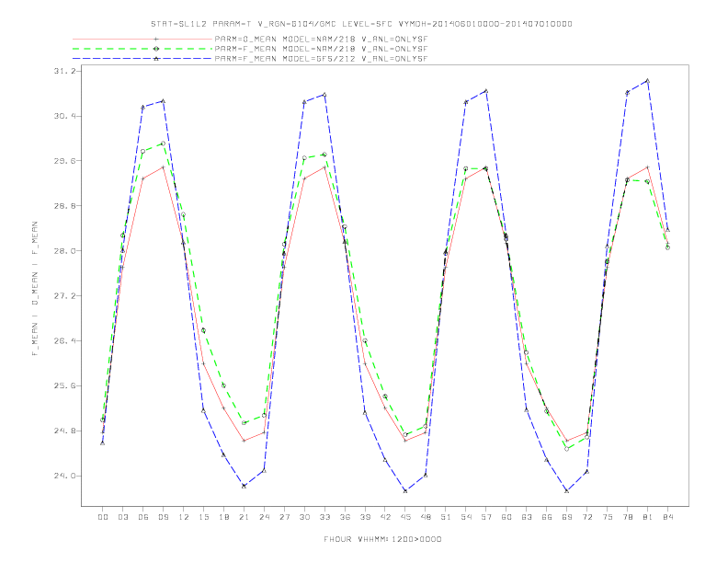Click the x-axis tick label 30
The image size is (728, 563).
point(304,517)
